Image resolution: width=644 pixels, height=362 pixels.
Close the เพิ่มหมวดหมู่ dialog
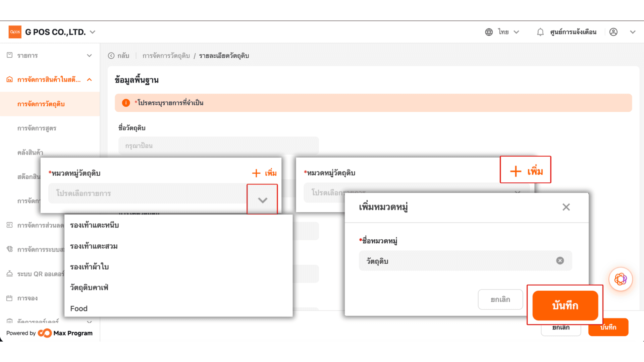(566, 207)
